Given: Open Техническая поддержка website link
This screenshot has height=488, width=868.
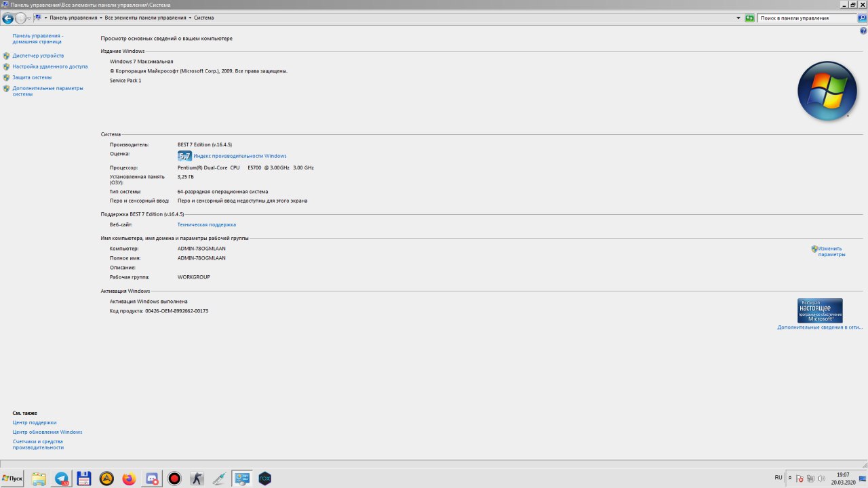Looking at the screenshot, I should pos(207,224).
